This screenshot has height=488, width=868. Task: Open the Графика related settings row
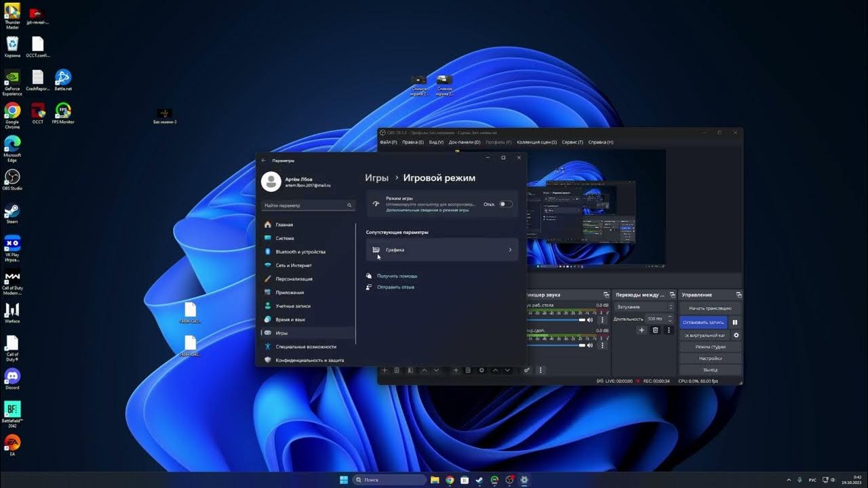click(442, 250)
